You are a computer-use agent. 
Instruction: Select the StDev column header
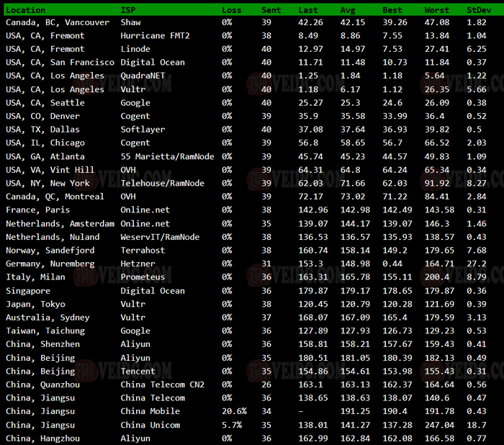coord(478,10)
